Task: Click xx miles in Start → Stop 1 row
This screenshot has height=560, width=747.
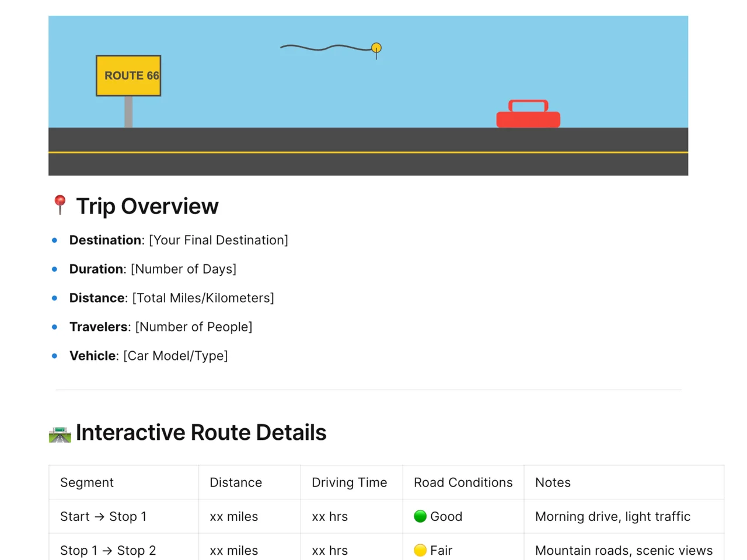Action: click(233, 516)
